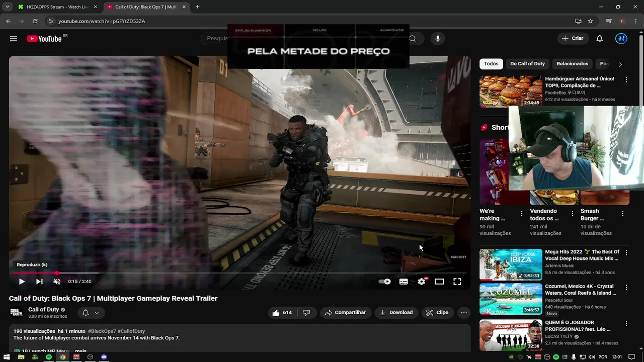Play the video with the play button
Screen dimensions: 644x362
[22, 282]
